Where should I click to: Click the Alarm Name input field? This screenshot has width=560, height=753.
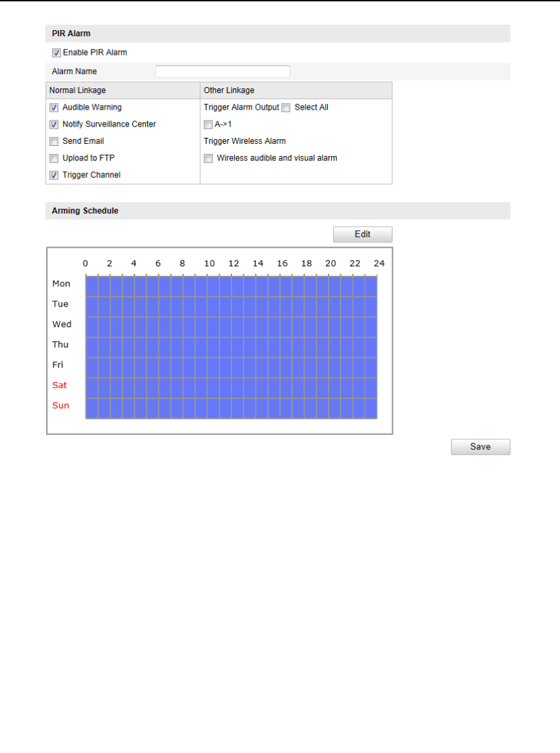[223, 72]
